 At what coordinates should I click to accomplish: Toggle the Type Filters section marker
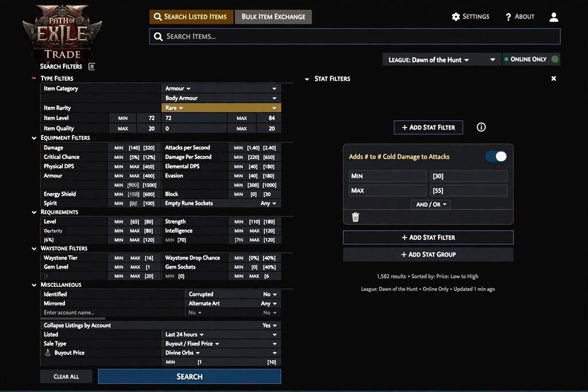tap(34, 78)
